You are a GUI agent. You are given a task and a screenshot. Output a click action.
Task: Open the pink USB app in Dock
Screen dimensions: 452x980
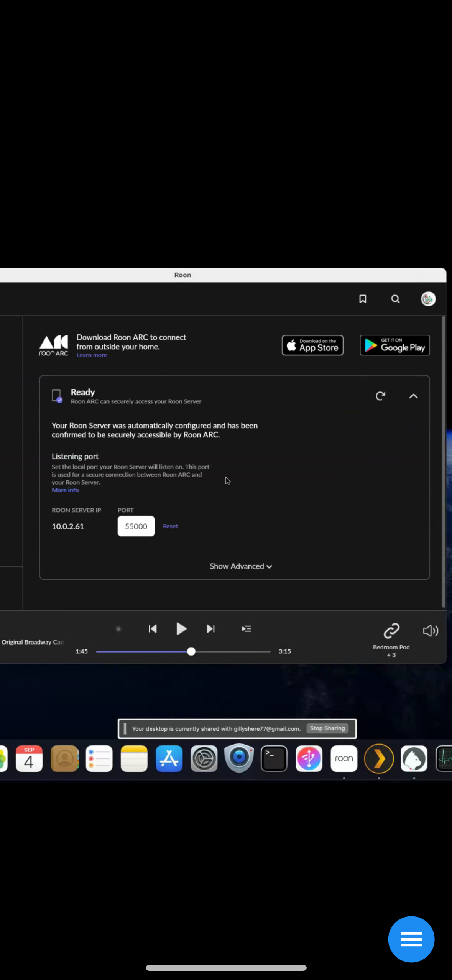click(309, 759)
